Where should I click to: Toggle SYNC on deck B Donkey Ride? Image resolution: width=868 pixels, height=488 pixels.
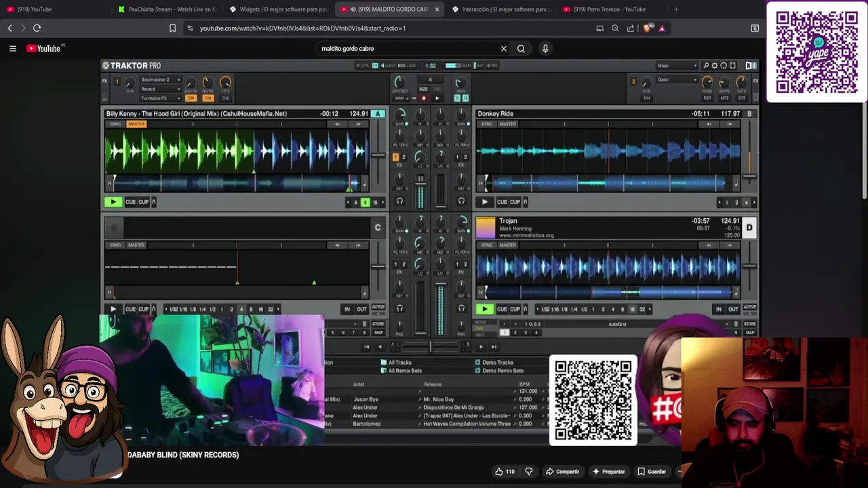coord(486,124)
